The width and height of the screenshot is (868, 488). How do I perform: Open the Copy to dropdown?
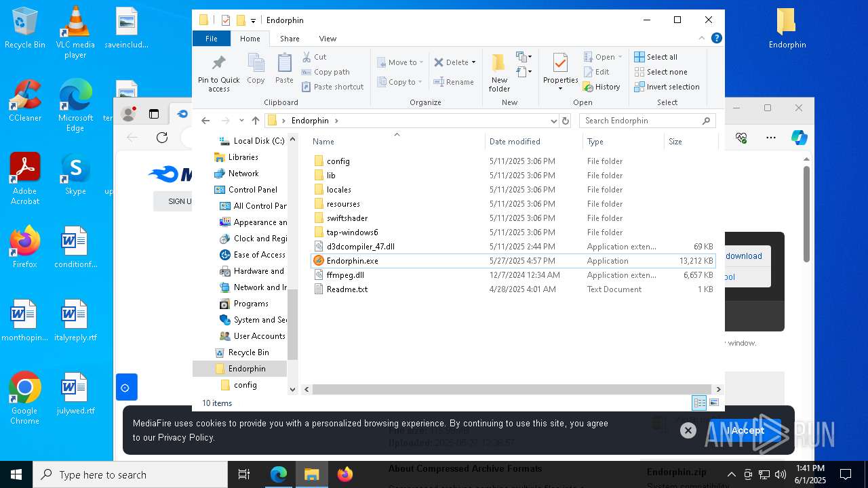tap(399, 82)
